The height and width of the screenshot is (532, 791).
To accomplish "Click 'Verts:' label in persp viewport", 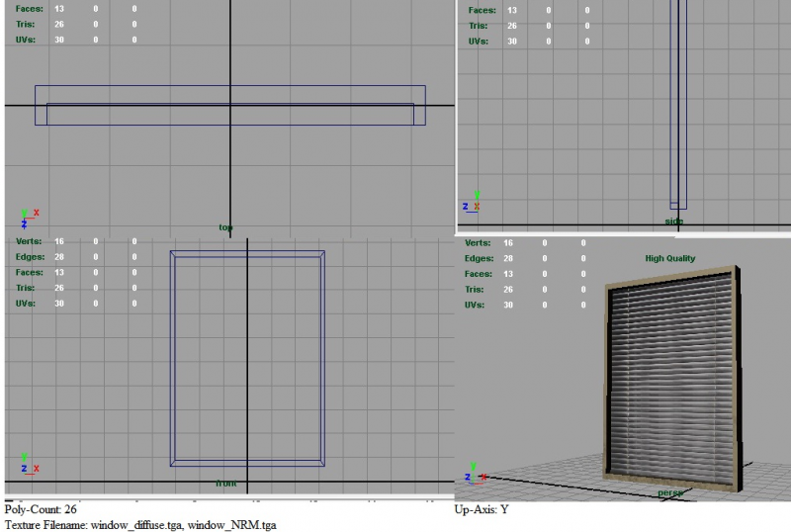I will pyautogui.click(x=478, y=243).
